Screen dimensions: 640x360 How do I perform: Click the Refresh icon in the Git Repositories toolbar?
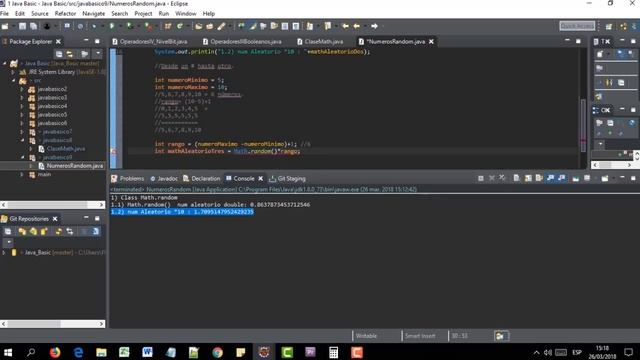pos(59,231)
